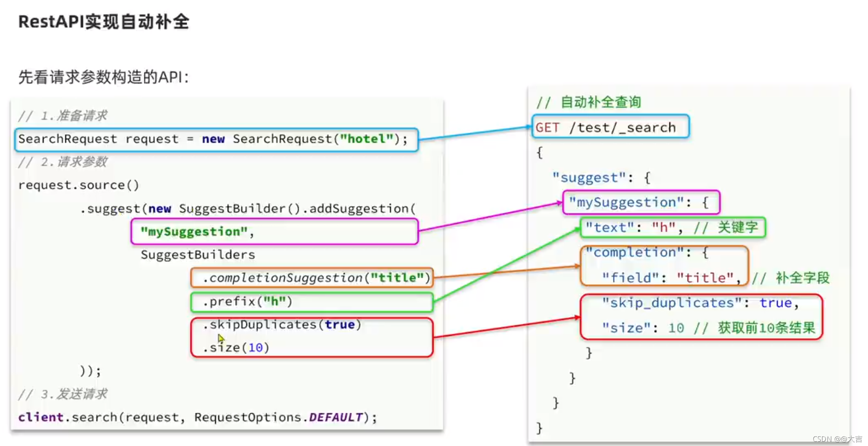Click the code line "SearchRequest request = new SearchRequest("hotel");"

213,139
